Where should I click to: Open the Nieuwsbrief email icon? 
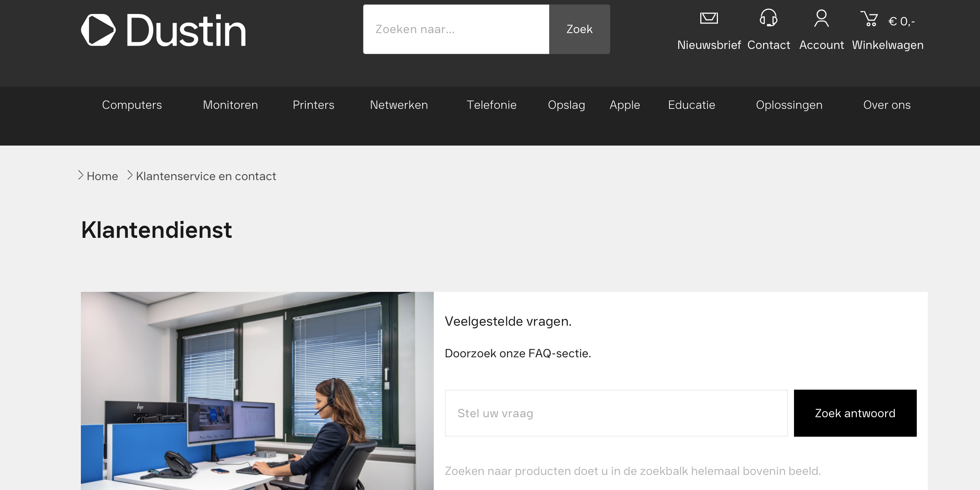[x=709, y=19]
